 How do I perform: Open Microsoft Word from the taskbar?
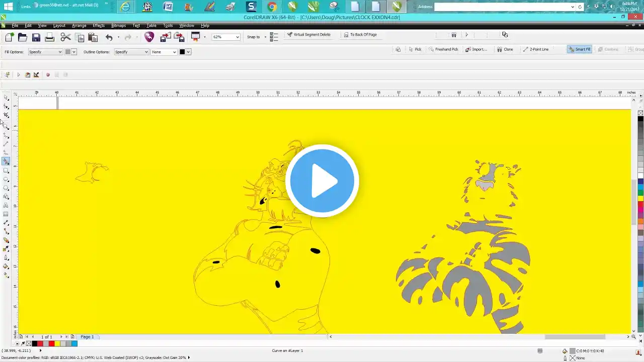(x=168, y=7)
